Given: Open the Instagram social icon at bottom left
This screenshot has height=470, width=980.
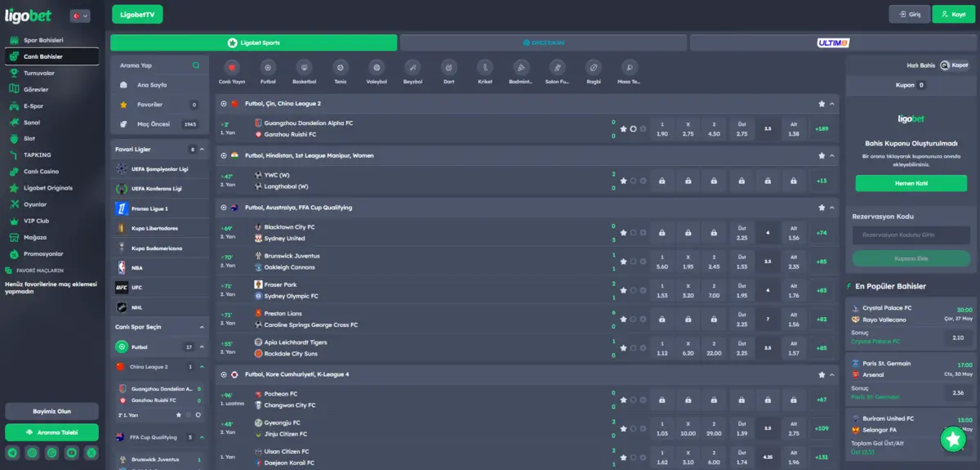Looking at the screenshot, I should [x=32, y=452].
